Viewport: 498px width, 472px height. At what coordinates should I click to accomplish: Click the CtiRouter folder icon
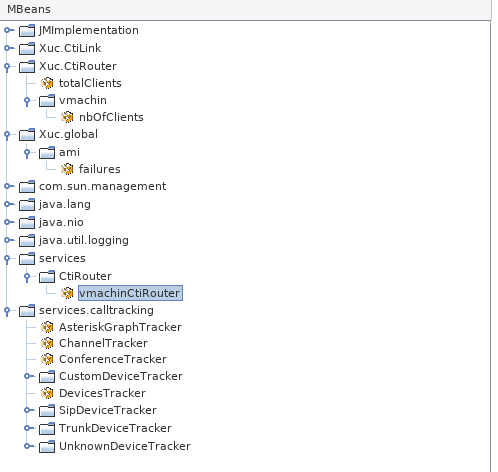click(x=47, y=276)
